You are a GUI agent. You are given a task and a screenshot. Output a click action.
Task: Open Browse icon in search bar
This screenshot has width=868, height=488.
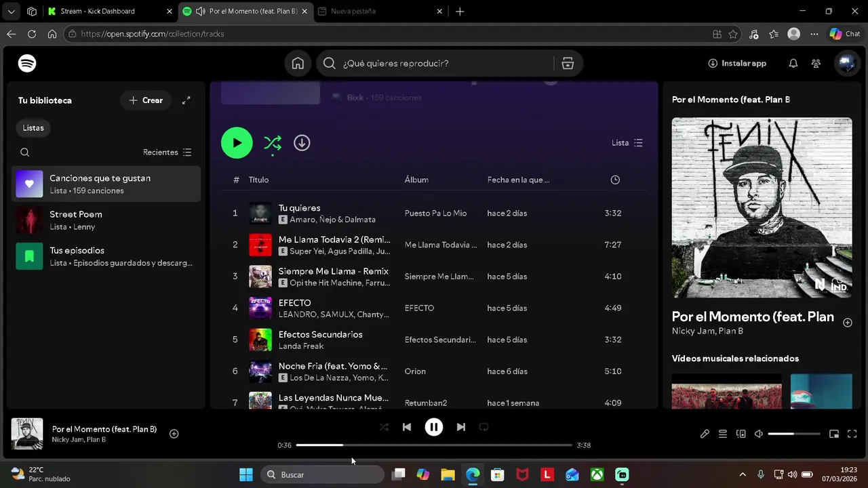point(568,63)
